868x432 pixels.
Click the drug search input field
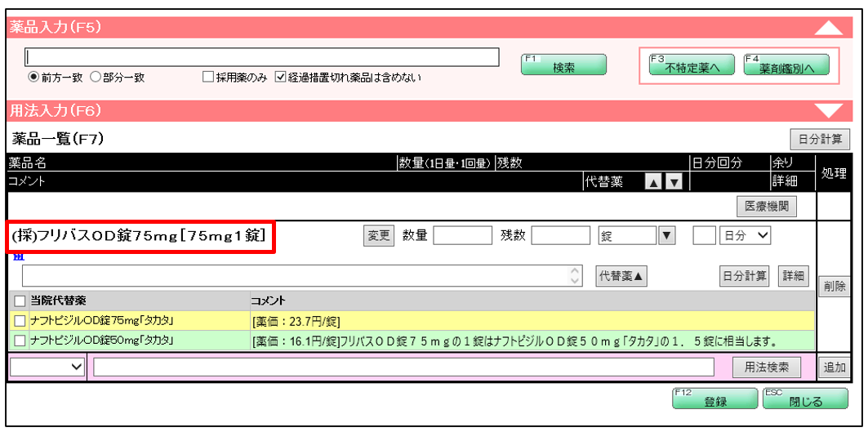point(262,57)
